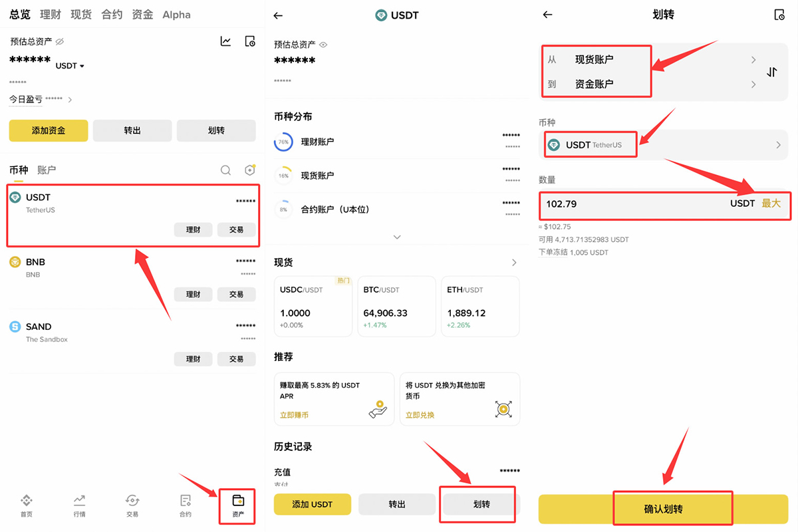Go back from the 划转 transfer screen

tap(548, 15)
